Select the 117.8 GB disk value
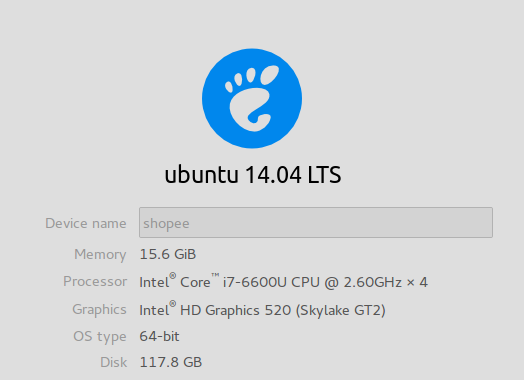The height and width of the screenshot is (380, 524). (171, 362)
